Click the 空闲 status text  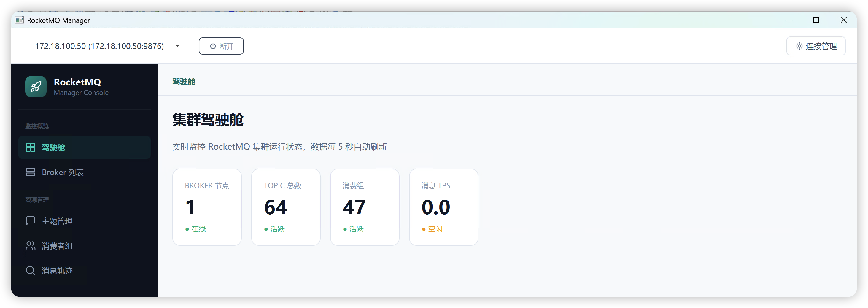point(435,229)
